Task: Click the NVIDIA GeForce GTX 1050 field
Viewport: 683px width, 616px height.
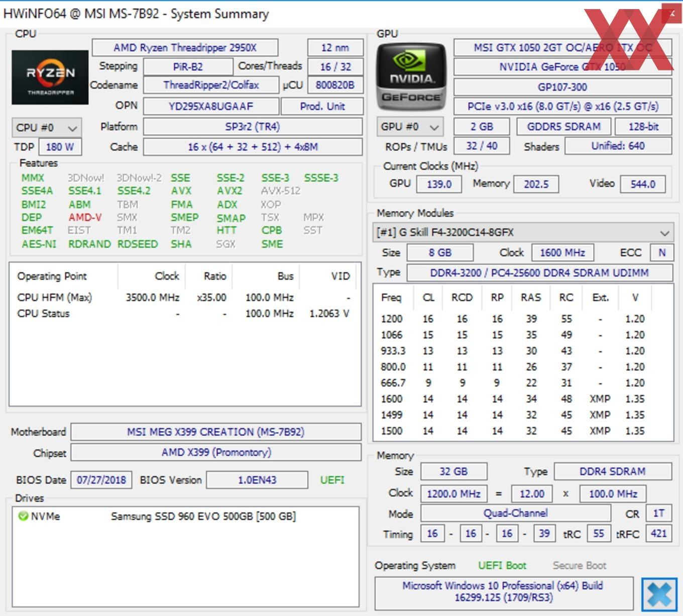Action: (x=562, y=67)
